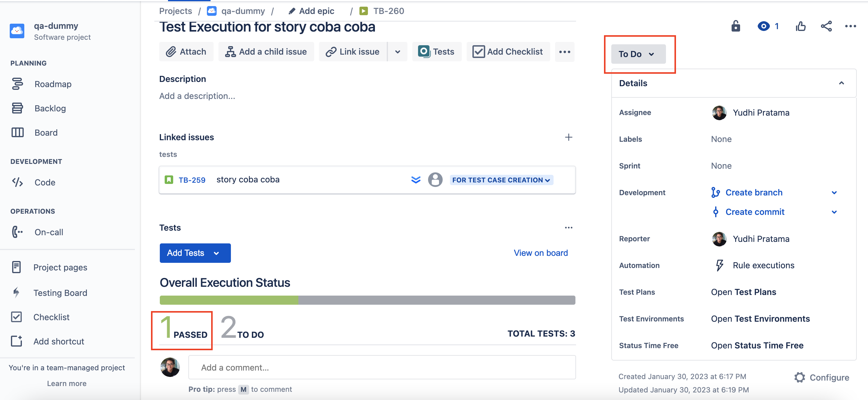Open the Add Tests dropdown button
This screenshot has height=400, width=868.
195,253
